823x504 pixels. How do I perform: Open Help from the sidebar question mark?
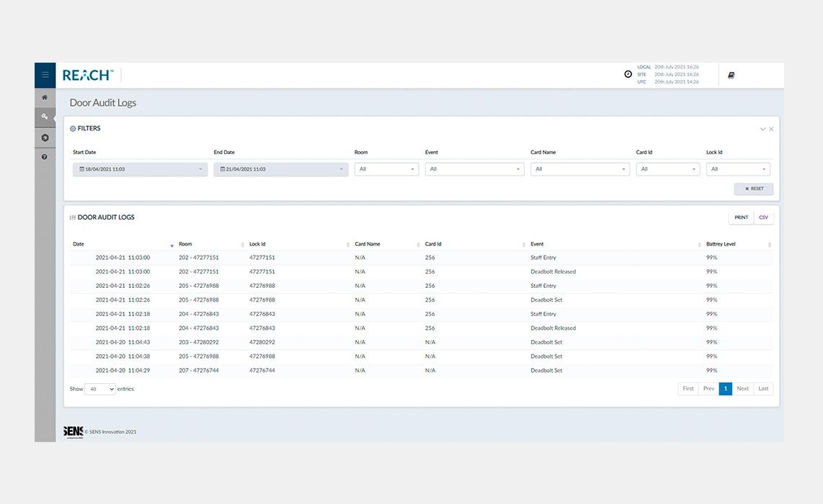pos(45,157)
